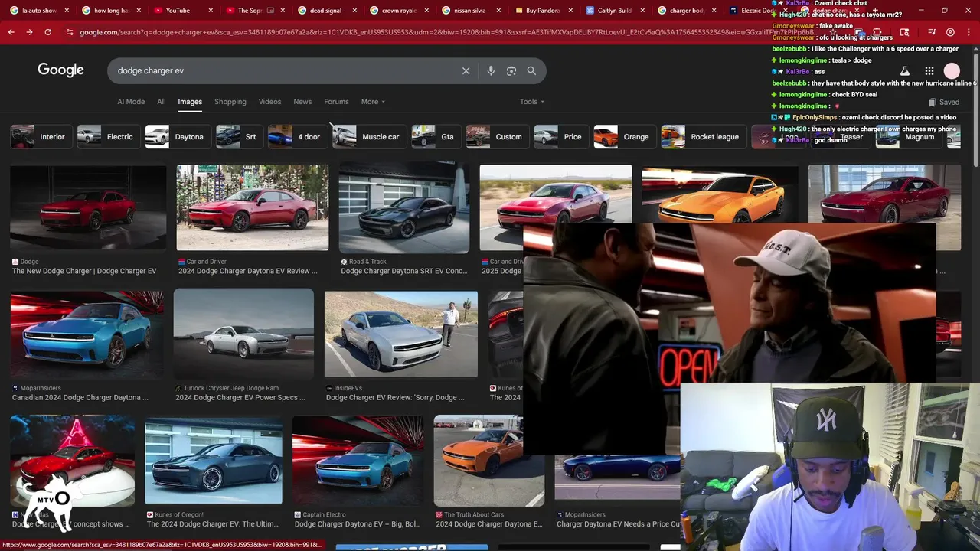Clear the search box with the X icon

(x=465, y=70)
